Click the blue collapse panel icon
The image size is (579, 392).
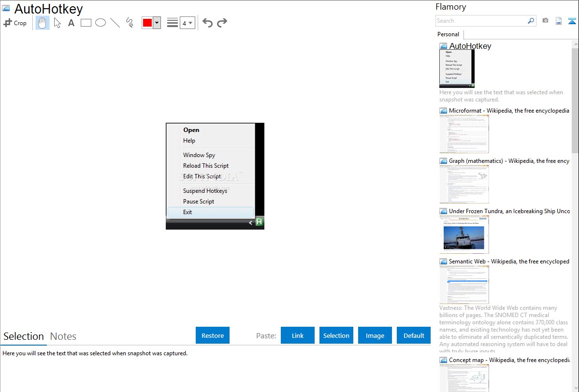coord(572,21)
